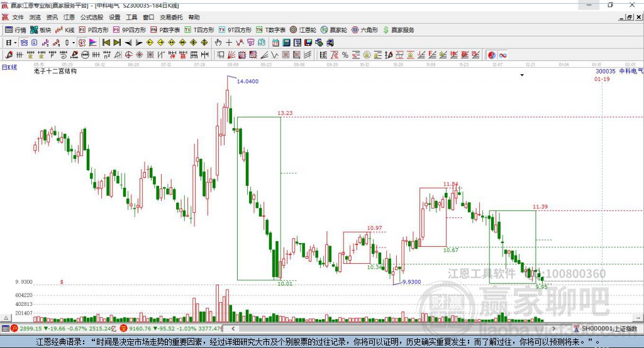
Task: Open the candlestick style dropdown arrow
Action: click(x=74, y=42)
